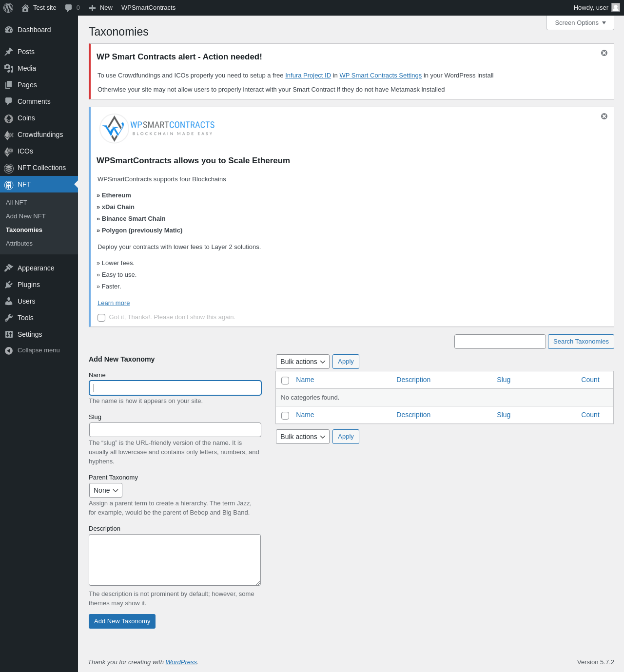The image size is (624, 672).
Task: Click the Media icon in sidebar
Action: (x=9, y=68)
